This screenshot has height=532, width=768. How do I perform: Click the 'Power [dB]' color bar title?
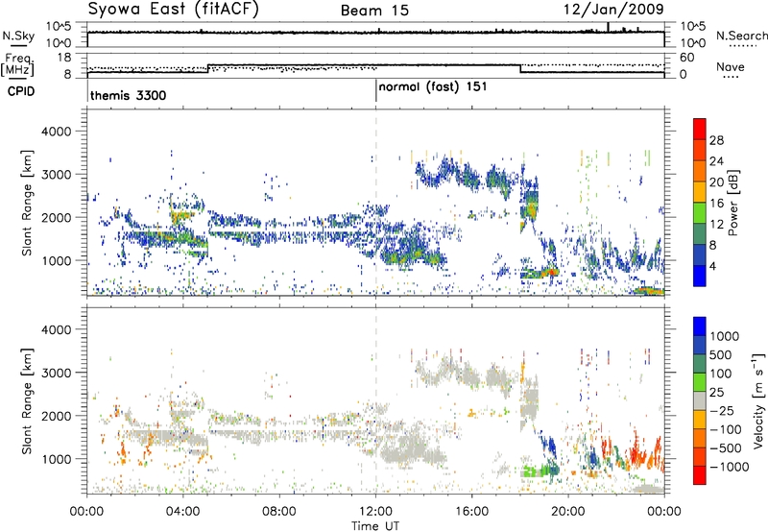732,203
